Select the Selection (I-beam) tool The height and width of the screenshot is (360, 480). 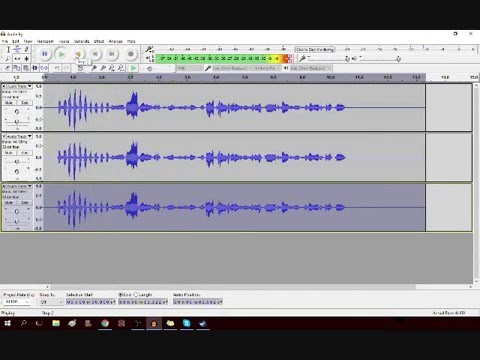coord(8,50)
